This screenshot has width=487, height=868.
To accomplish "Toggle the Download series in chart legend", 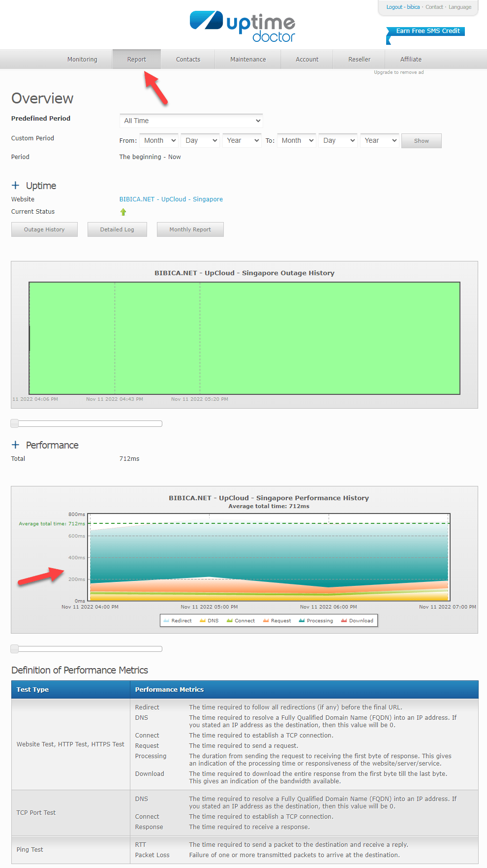I will point(357,620).
